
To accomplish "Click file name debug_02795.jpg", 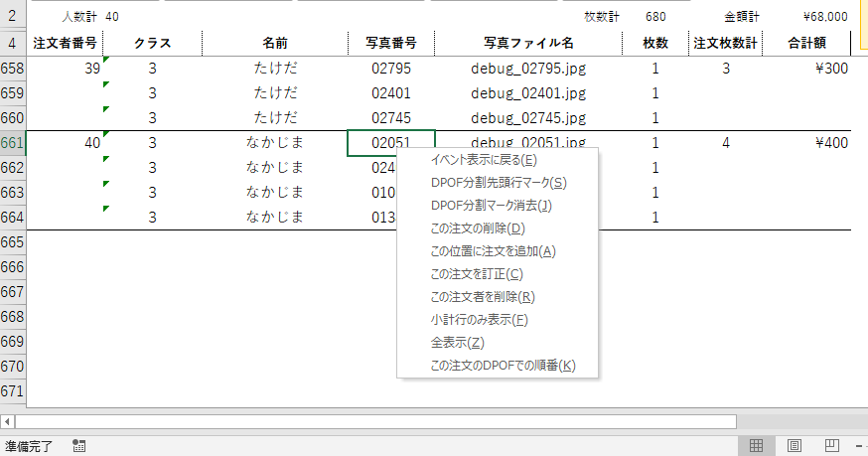I will [528, 69].
